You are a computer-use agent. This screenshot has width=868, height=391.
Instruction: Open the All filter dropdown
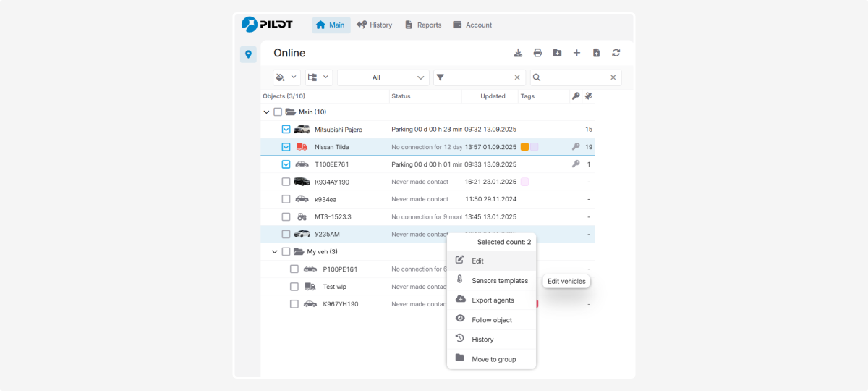click(x=383, y=77)
